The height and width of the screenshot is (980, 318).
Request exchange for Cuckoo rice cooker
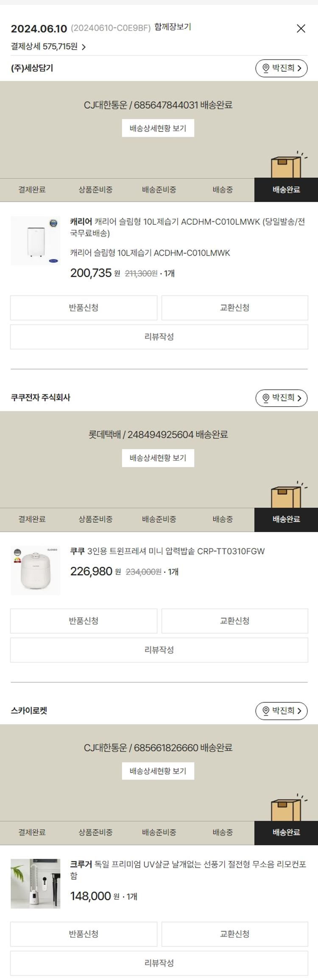coord(234,621)
